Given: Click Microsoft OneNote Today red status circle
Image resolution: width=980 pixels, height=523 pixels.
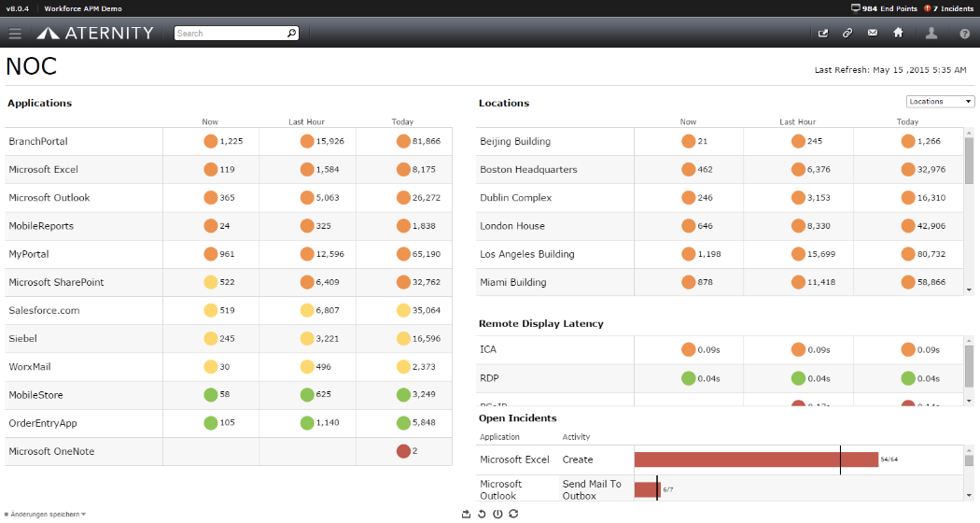Looking at the screenshot, I should click(403, 451).
